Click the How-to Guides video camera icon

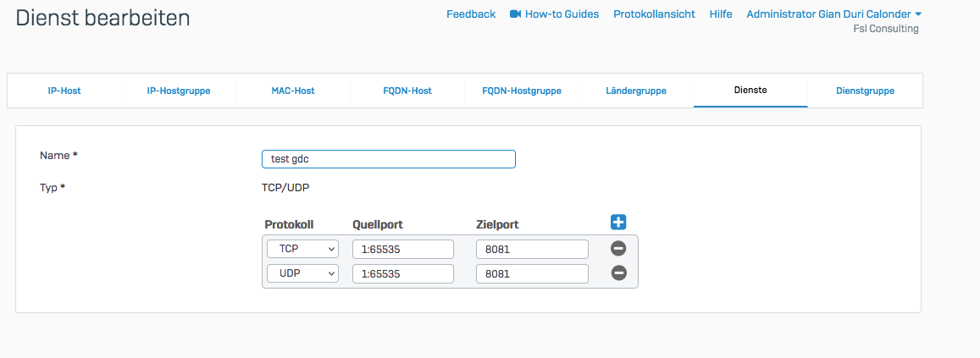pyautogui.click(x=515, y=14)
